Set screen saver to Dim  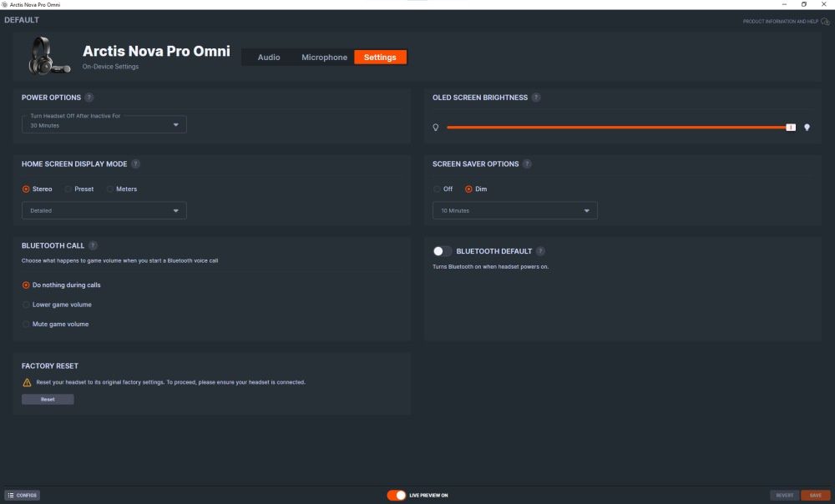coord(476,189)
